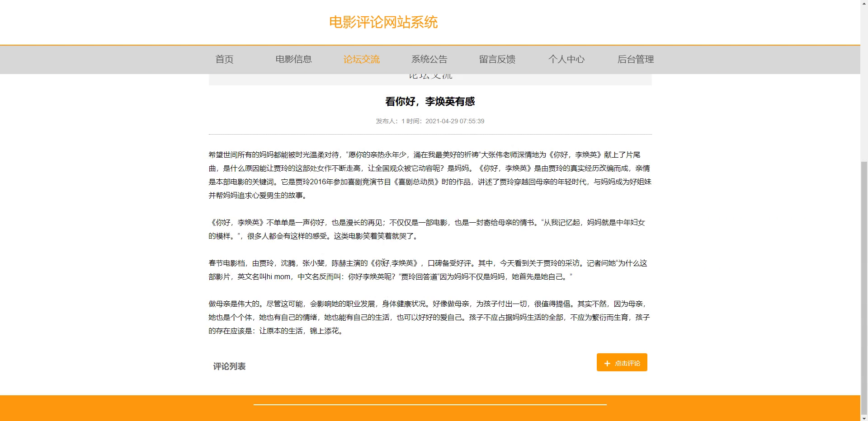868x421 pixels.
Task: Click the vertical page scrollbar thumb
Action: click(x=864, y=289)
